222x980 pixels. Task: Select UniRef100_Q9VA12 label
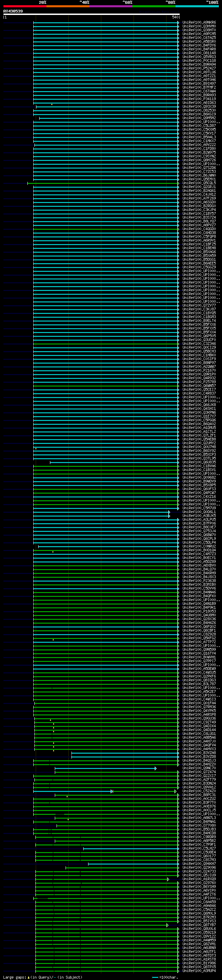click(199, 787)
